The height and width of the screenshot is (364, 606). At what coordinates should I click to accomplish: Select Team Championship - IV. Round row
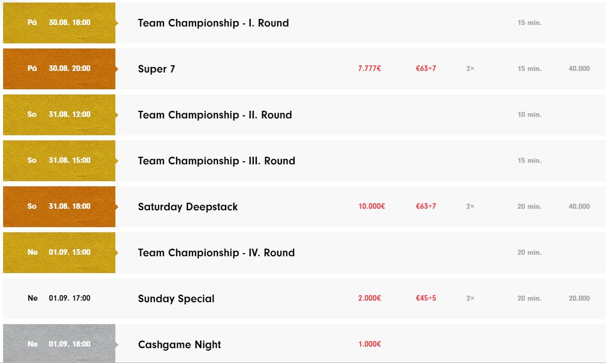[x=305, y=253]
